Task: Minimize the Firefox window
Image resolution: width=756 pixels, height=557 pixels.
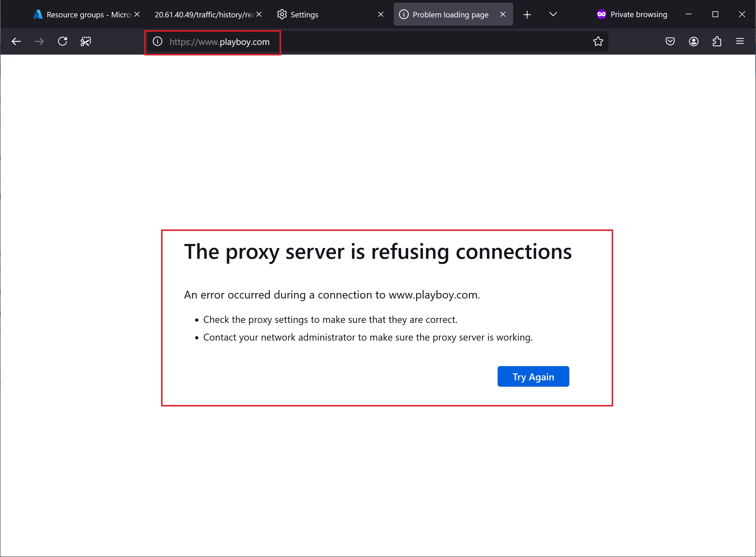Action: coord(689,15)
